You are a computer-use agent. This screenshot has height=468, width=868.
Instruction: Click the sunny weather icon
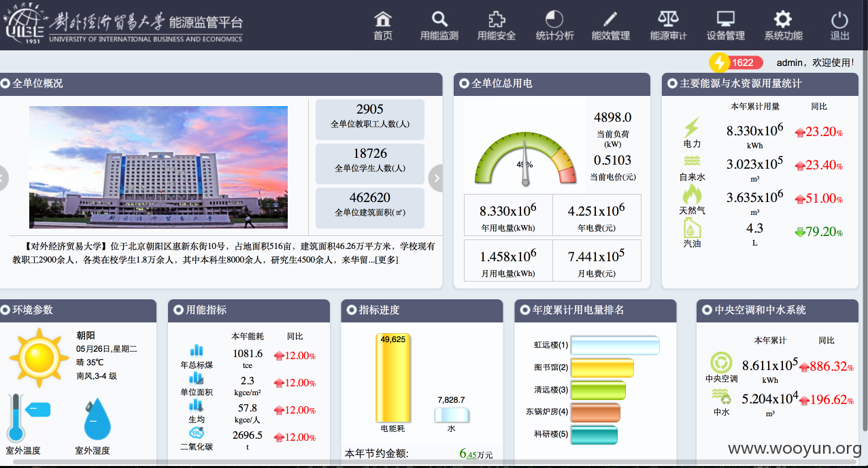click(39, 357)
